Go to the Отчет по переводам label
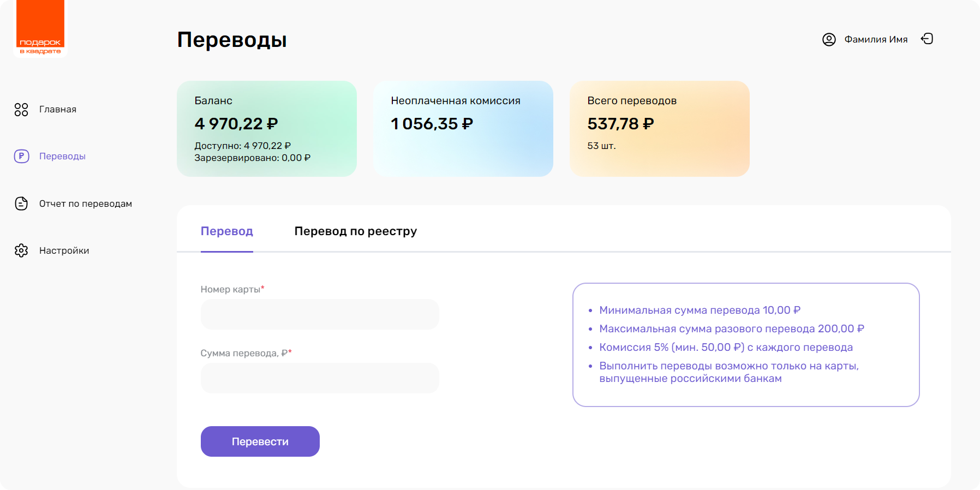Viewport: 980px width, 490px height. pos(86,204)
